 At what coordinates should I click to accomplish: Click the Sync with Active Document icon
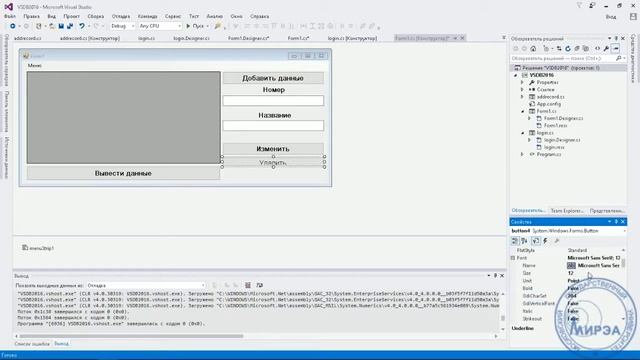click(x=559, y=49)
